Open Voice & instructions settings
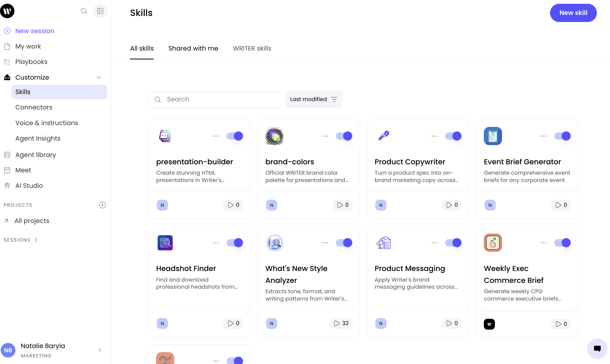 pyautogui.click(x=47, y=123)
